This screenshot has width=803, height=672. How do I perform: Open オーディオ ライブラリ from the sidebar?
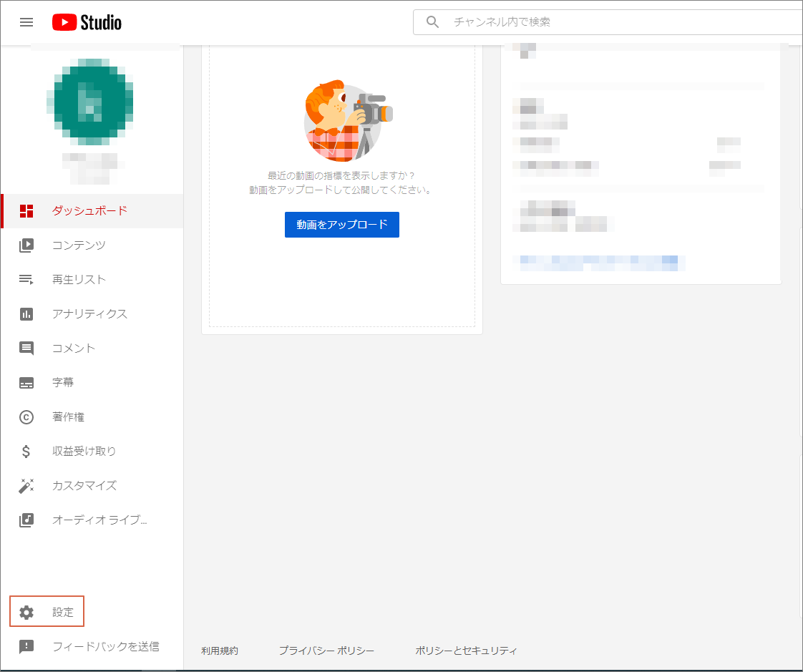point(99,520)
